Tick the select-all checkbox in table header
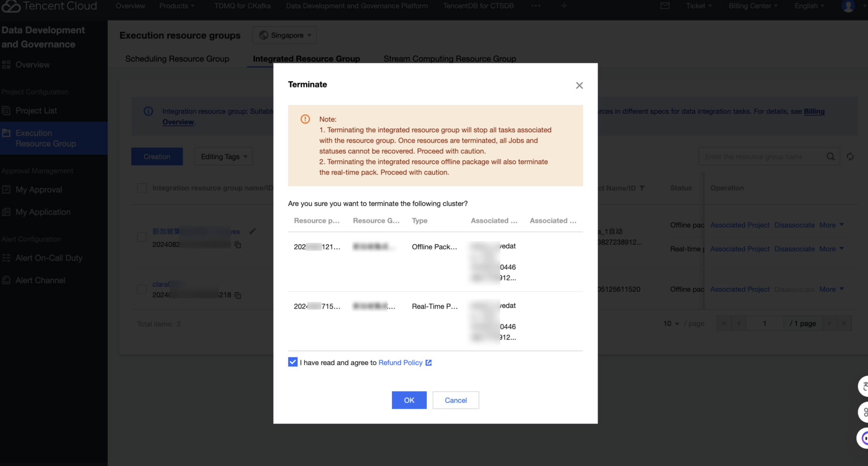 (x=142, y=188)
